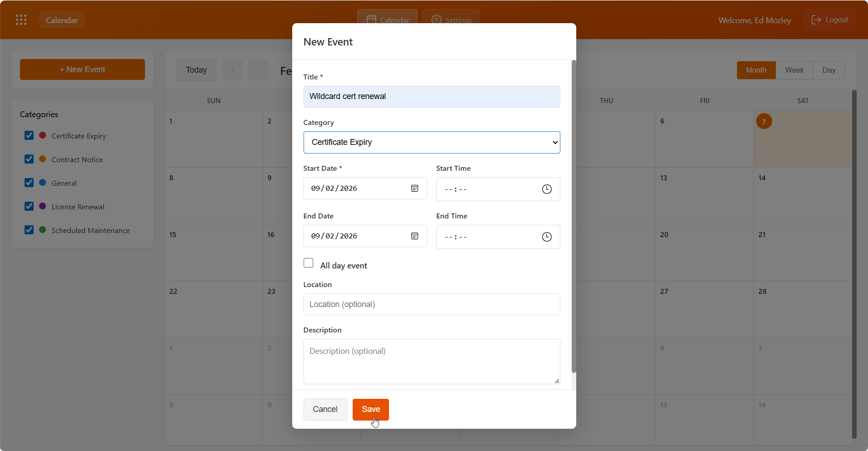Viewport: 868px width, 451px height.
Task: Click the calendar page scrollbar
Action: 854,264
